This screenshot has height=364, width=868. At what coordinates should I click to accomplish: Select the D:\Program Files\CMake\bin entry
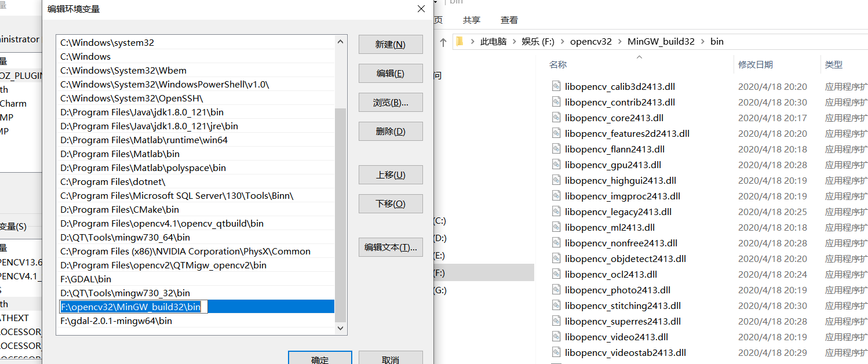[196, 210]
